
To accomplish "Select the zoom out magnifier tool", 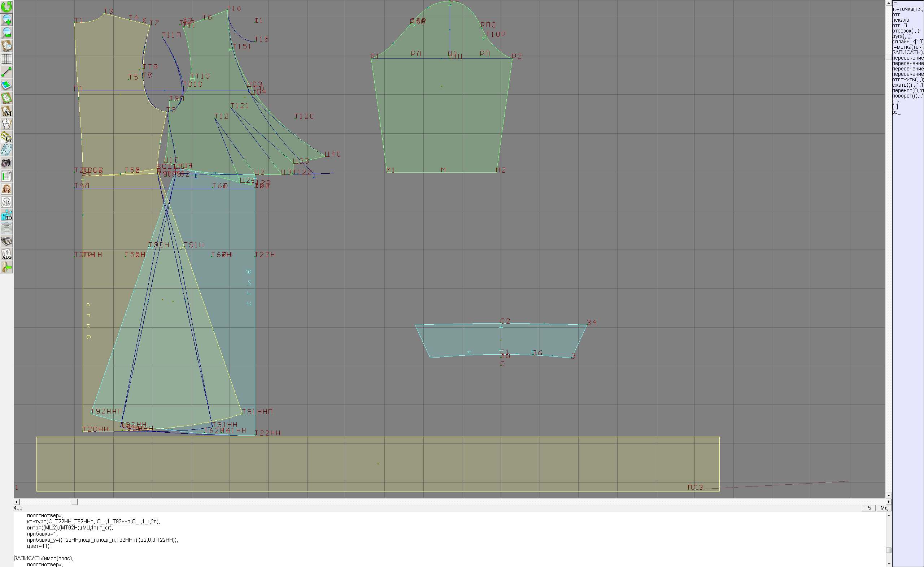I will click(6, 33).
